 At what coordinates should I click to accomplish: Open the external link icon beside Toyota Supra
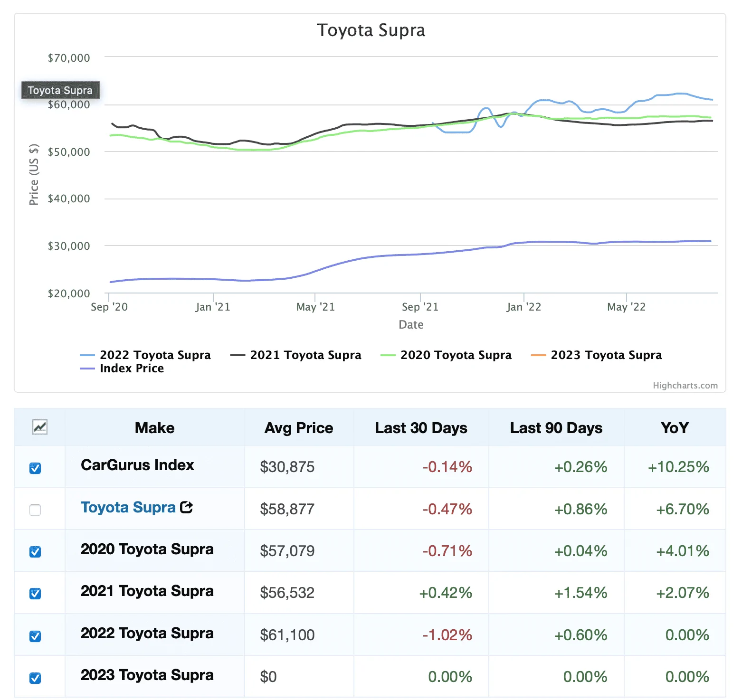click(x=187, y=507)
